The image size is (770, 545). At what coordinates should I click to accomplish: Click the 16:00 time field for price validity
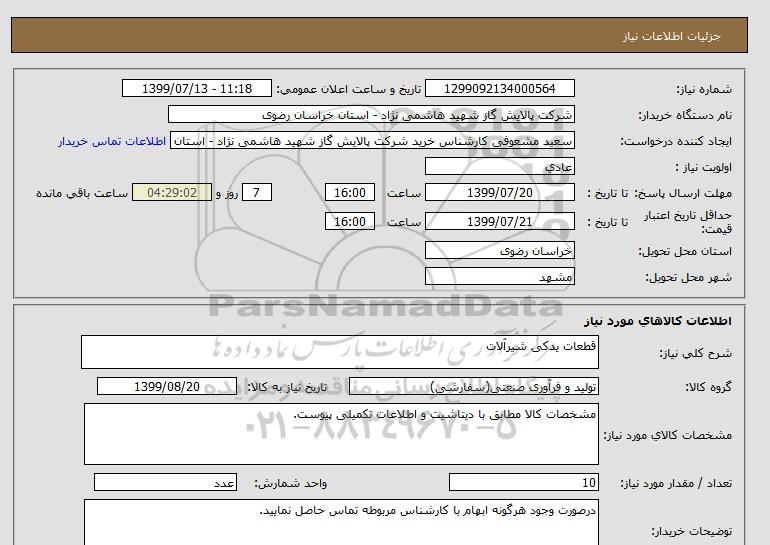352,222
